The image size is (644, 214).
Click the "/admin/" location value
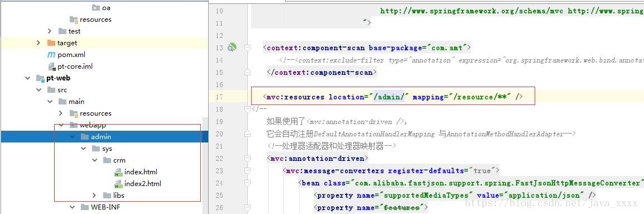coord(390,97)
